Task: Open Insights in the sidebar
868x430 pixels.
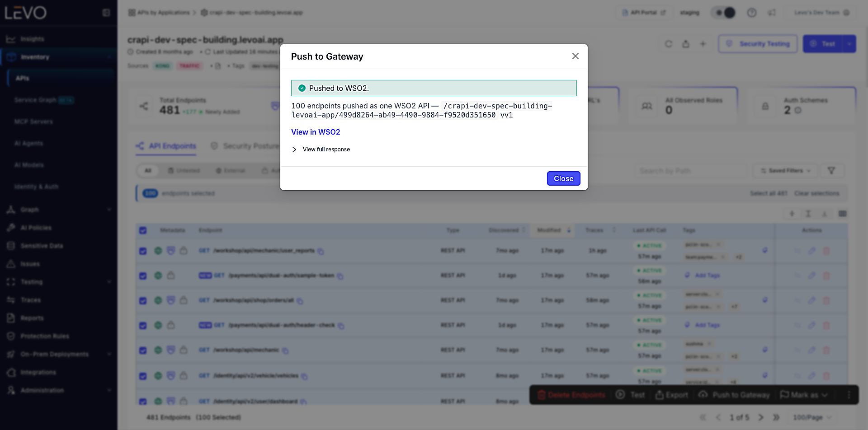Action: (32, 39)
